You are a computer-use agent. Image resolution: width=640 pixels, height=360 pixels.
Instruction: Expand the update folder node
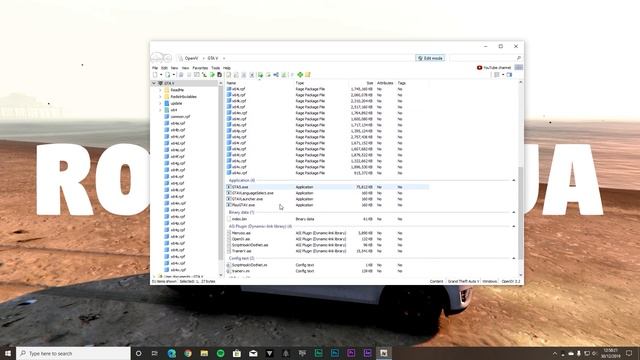pyautogui.click(x=160, y=103)
